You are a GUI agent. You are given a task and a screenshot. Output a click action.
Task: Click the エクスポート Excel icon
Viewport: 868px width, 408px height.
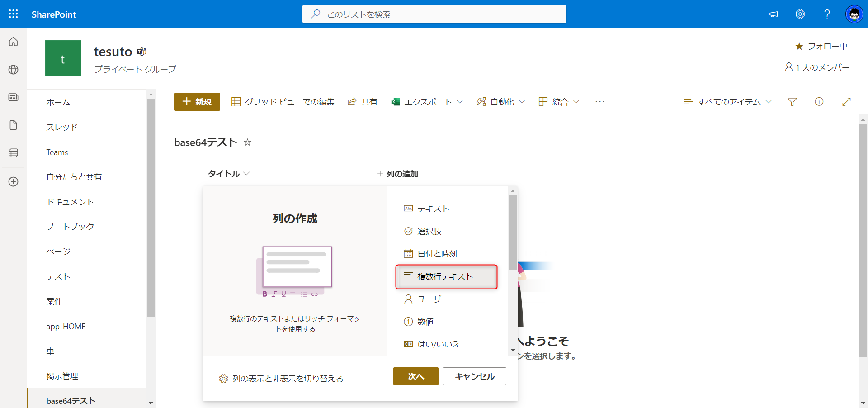point(396,101)
